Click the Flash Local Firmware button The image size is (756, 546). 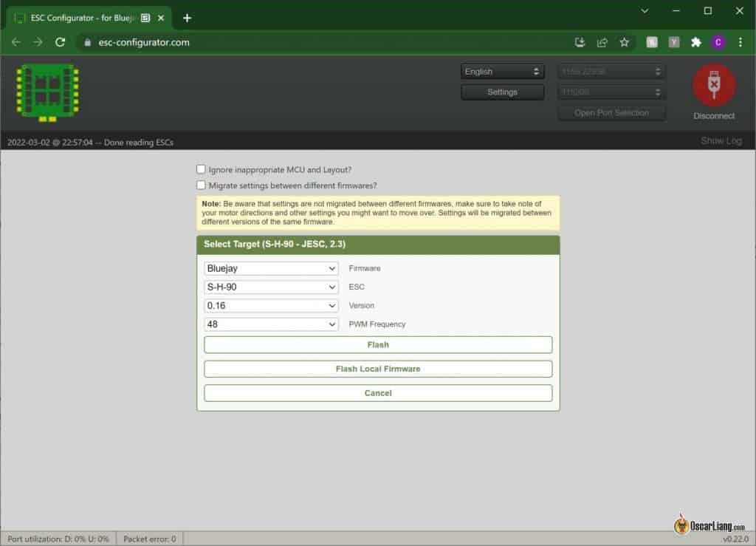(378, 369)
